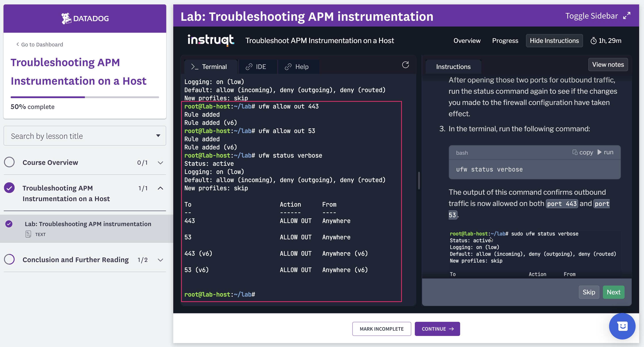Click the View notes button
Viewport: 644px width, 347px height.
pyautogui.click(x=608, y=65)
